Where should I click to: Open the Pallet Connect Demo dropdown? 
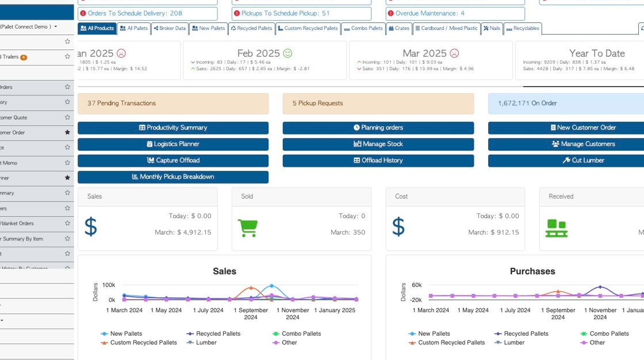tap(29, 26)
